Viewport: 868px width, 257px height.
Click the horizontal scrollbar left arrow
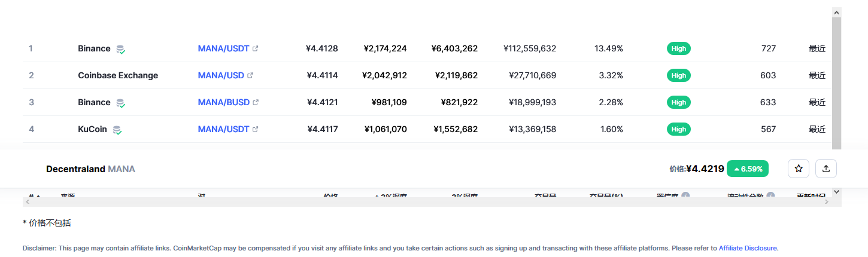pyautogui.click(x=28, y=202)
